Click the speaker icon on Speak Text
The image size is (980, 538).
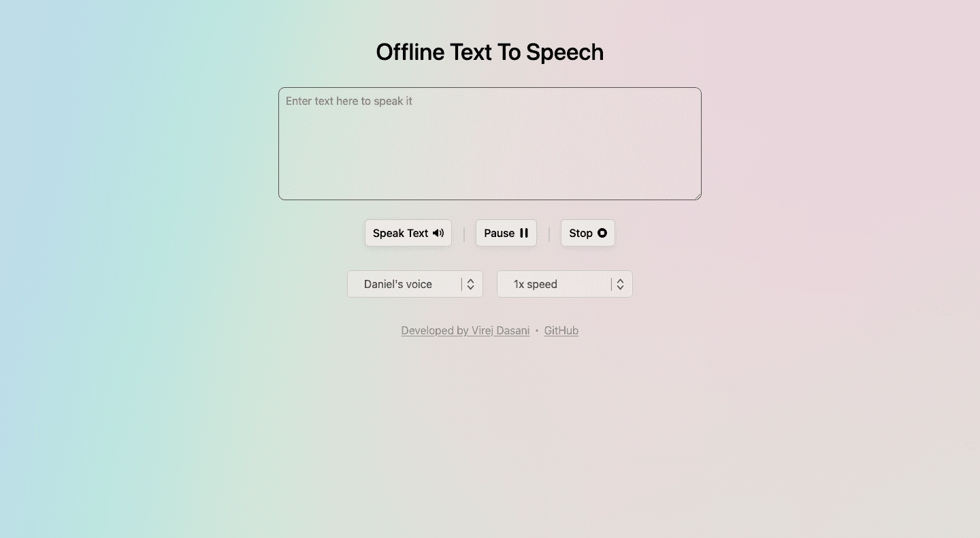click(x=438, y=233)
